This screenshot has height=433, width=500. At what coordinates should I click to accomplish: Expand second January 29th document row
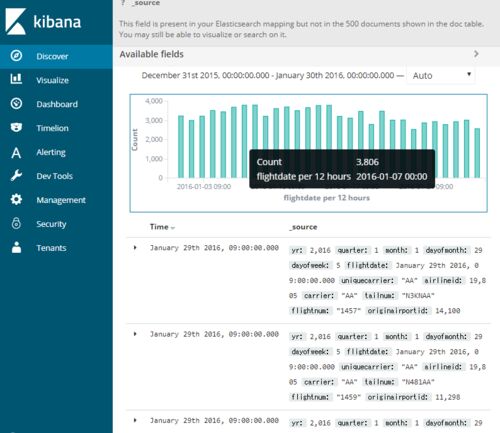(135, 334)
